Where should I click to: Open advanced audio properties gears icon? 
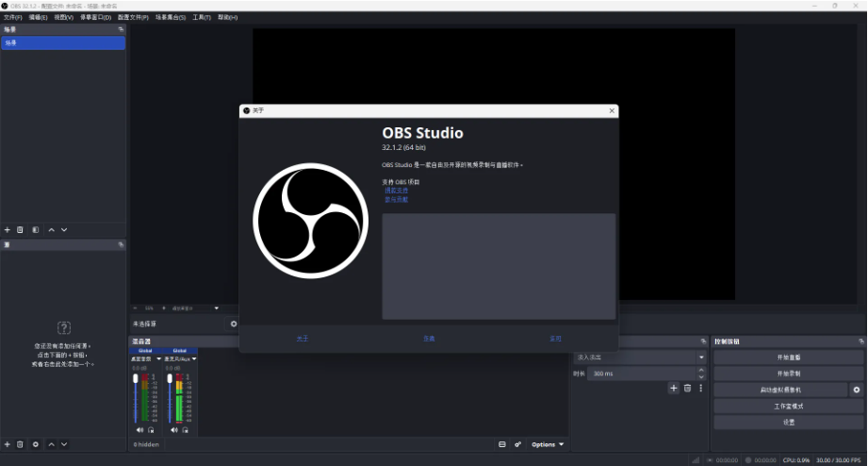click(517, 444)
